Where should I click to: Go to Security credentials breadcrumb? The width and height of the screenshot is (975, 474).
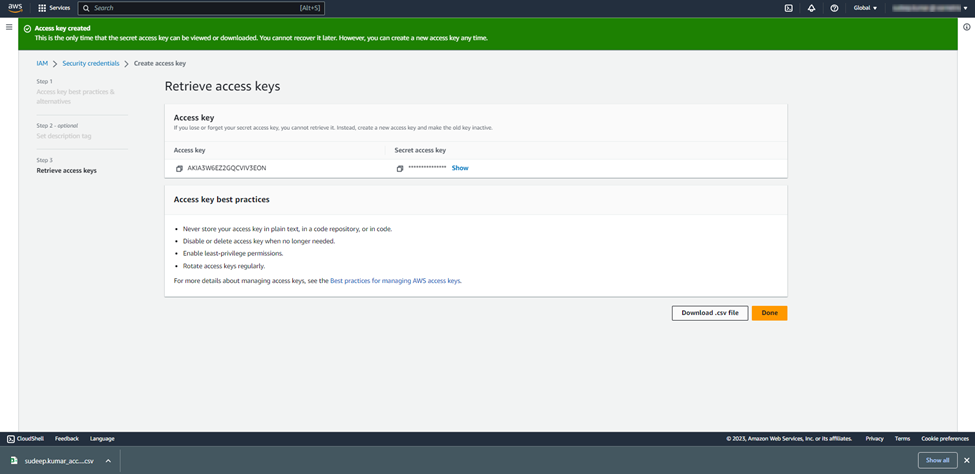click(x=91, y=63)
